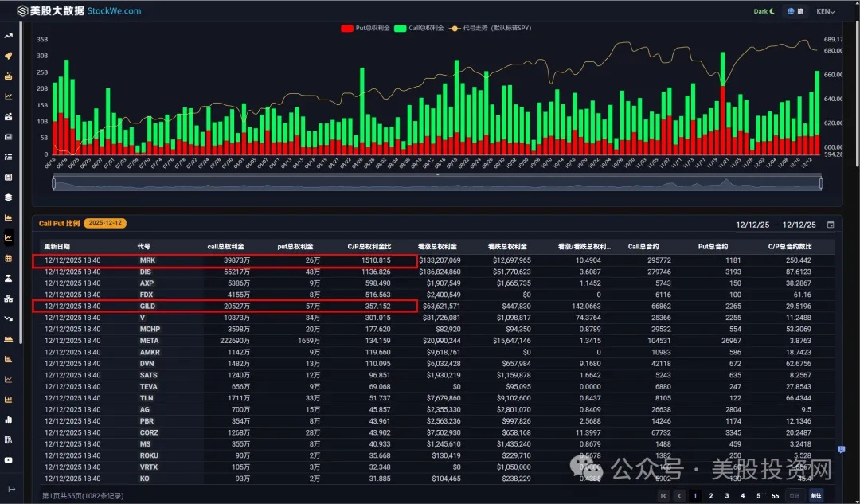Toggle the green Call总权利金 legend series

(x=419, y=28)
